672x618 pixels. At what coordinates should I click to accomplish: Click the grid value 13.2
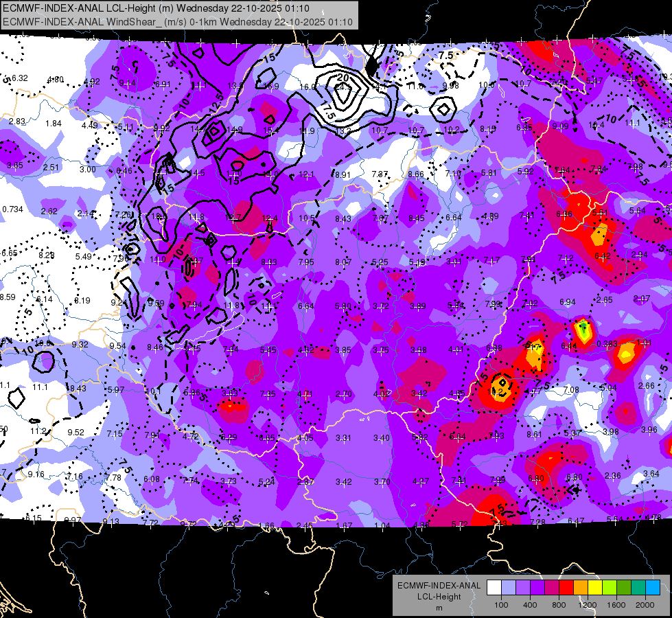343,130
